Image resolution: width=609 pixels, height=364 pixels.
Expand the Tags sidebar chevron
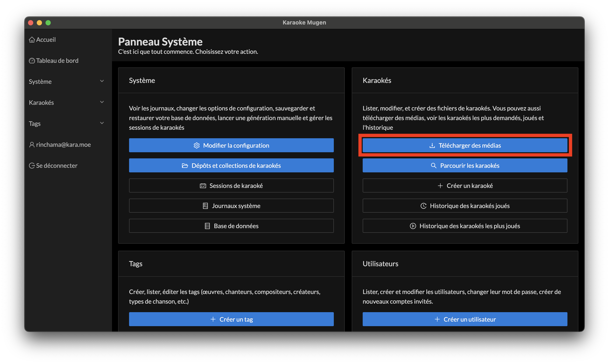coord(102,123)
